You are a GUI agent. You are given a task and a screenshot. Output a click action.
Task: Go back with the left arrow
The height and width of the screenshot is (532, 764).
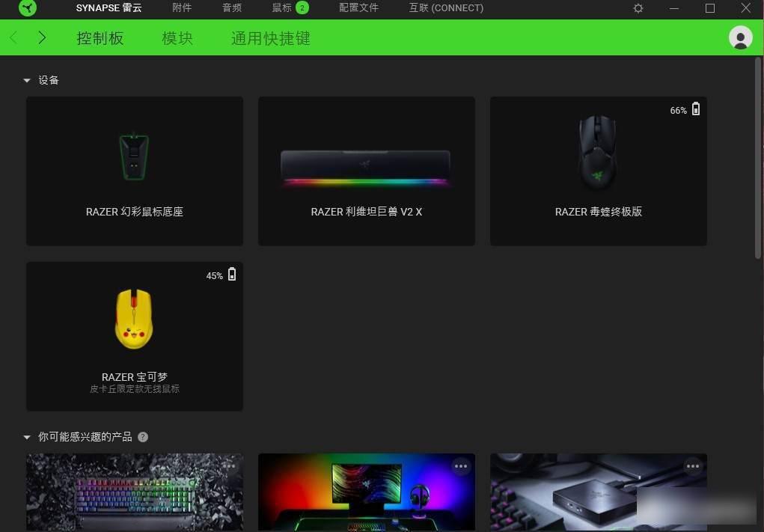[13, 37]
